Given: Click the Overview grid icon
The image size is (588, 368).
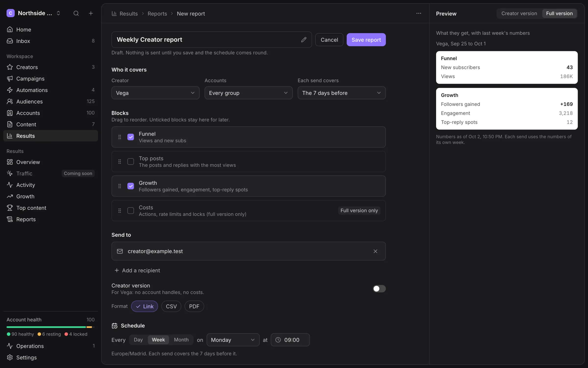Looking at the screenshot, I should tap(10, 162).
